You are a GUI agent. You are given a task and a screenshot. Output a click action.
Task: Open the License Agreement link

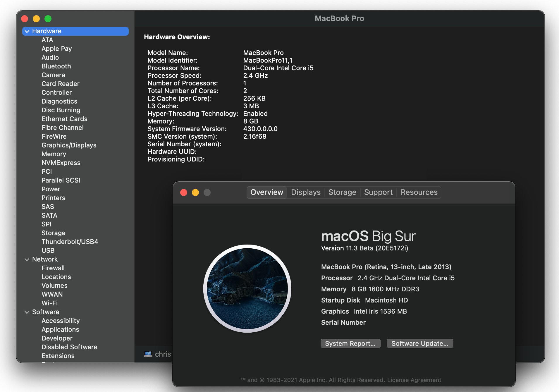[x=414, y=380]
